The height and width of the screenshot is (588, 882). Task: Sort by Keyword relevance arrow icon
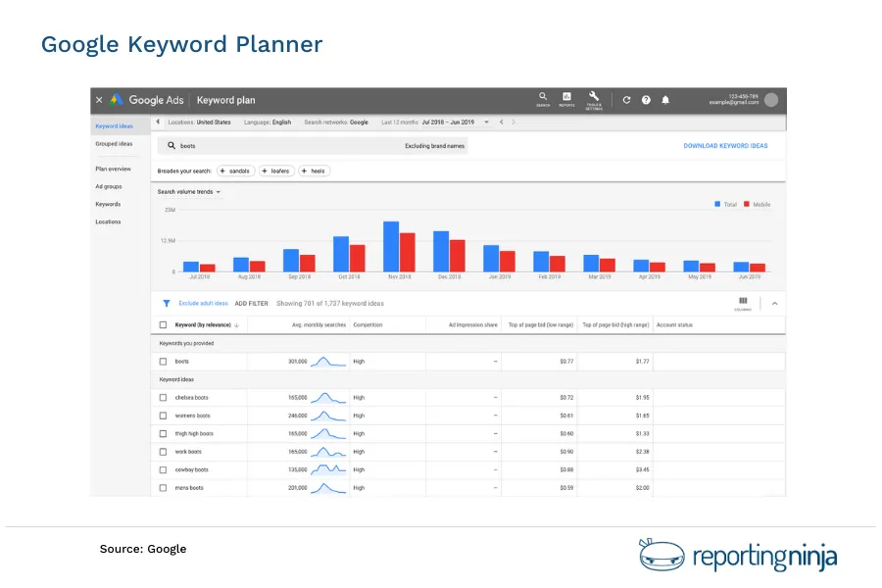(237, 325)
